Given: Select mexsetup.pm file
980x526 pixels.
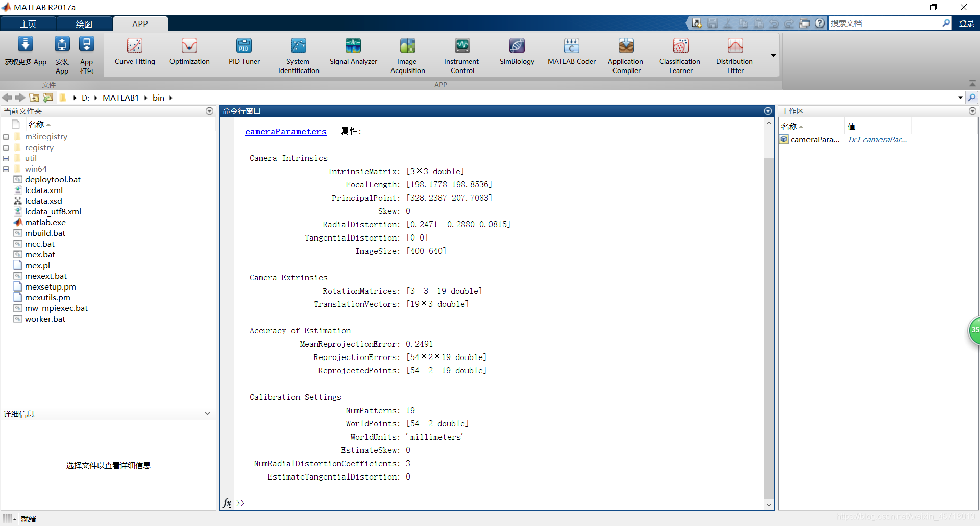Looking at the screenshot, I should pos(50,287).
